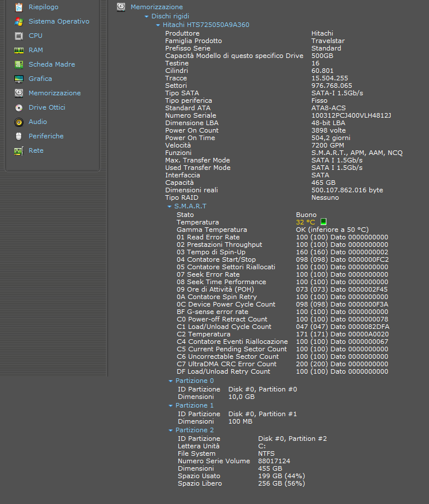The width and height of the screenshot is (429, 504).
Task: Click the Stato value Buono
Action: coord(306,215)
